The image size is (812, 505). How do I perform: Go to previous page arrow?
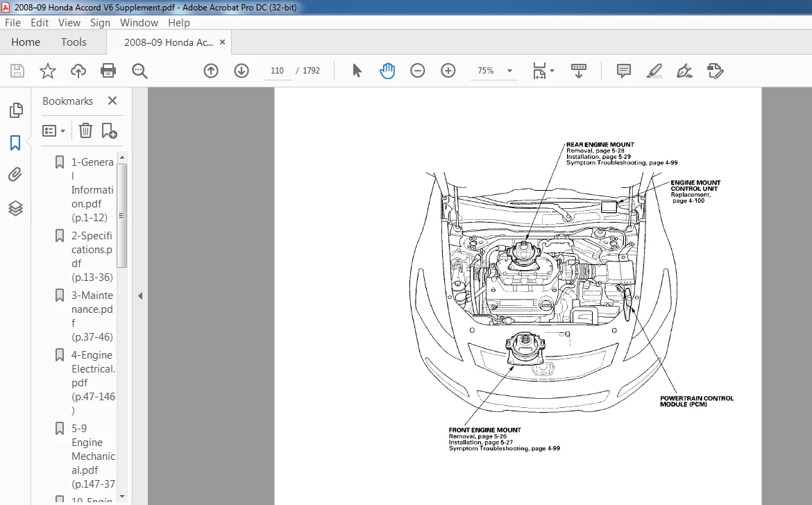(211, 71)
